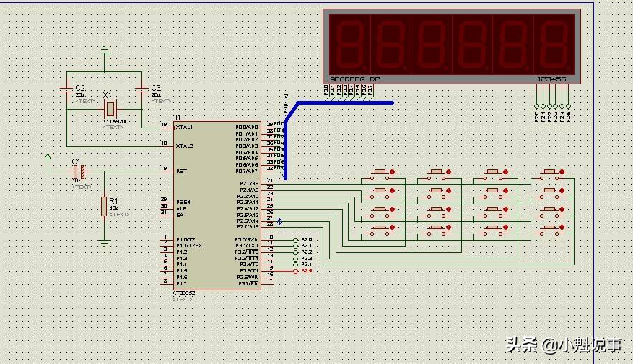This screenshot has height=364, width=633.
Task: Click the P2.0 terminal beside pin P3.0/RXD
Action: pos(295,240)
